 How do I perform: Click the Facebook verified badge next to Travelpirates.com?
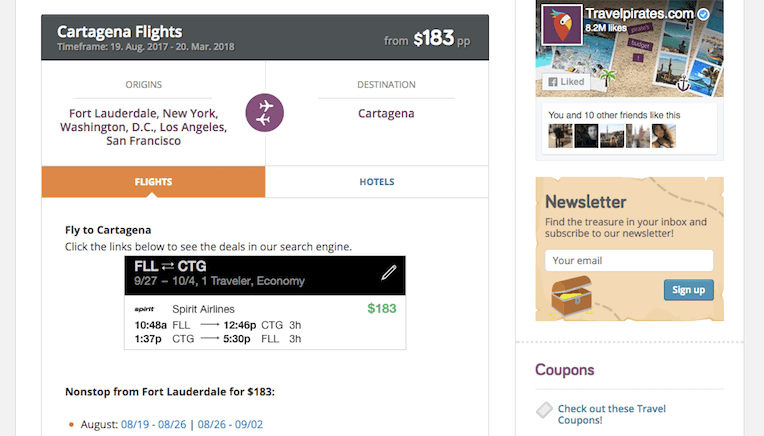tap(703, 14)
